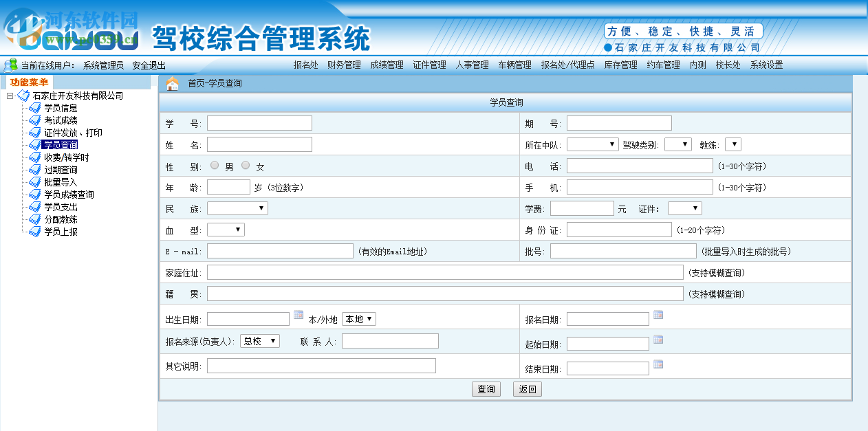Select the 学员信息 book icon in sidebar
The image size is (868, 431).
tap(34, 107)
